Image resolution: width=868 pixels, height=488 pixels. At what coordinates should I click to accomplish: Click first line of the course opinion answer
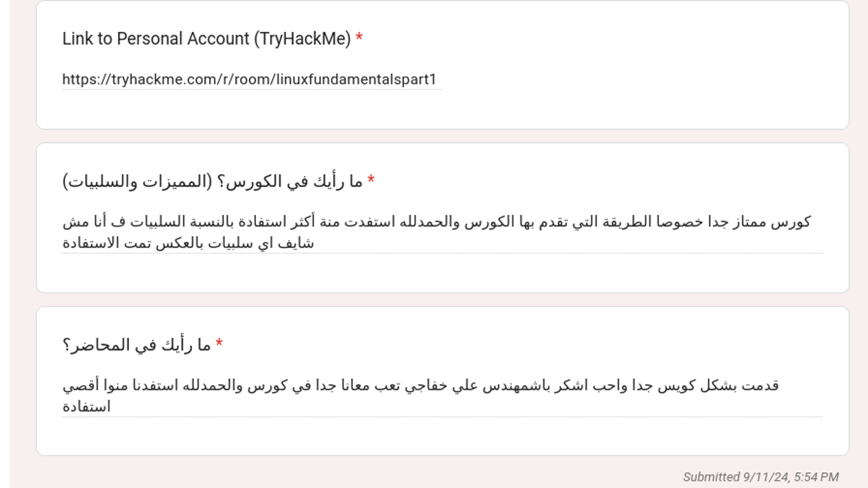[x=437, y=222]
